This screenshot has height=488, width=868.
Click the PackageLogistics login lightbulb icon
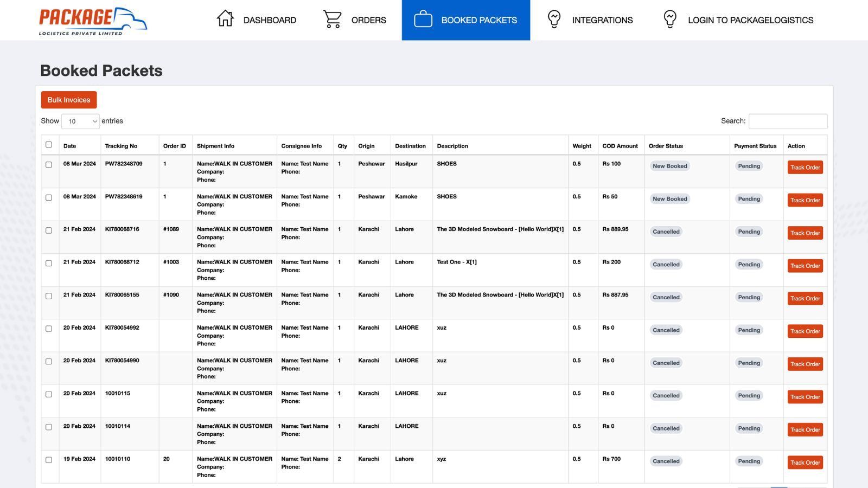click(x=670, y=20)
